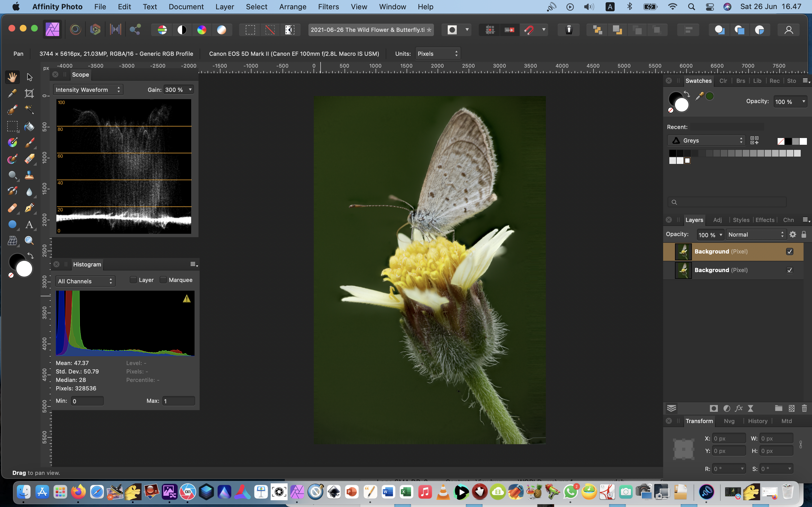Add a mask layer from Layers panel
Screen dimensions: 812x507
coord(714,408)
